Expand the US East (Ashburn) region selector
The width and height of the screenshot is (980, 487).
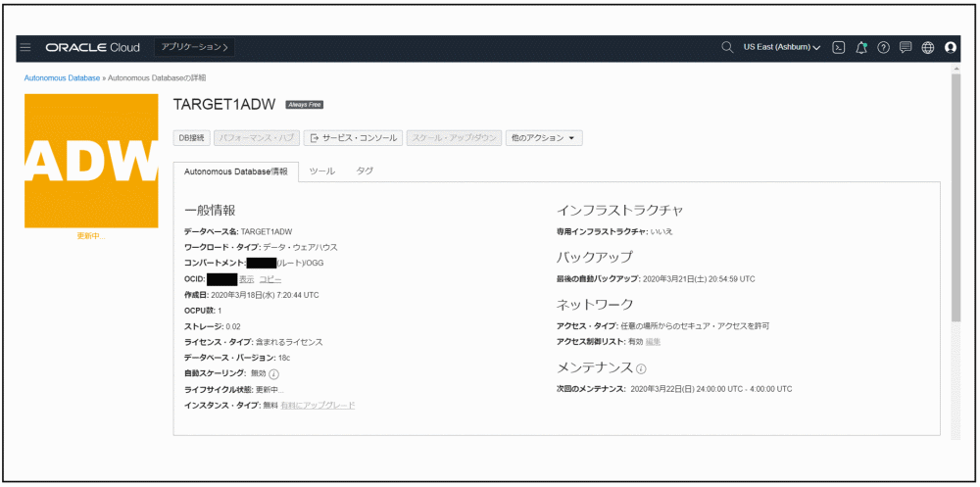click(782, 47)
